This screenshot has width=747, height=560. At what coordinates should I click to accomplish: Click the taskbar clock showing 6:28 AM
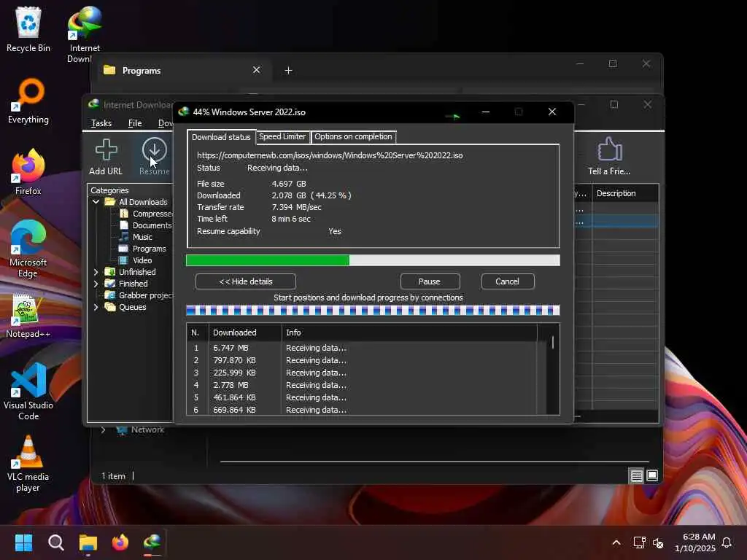point(695,542)
